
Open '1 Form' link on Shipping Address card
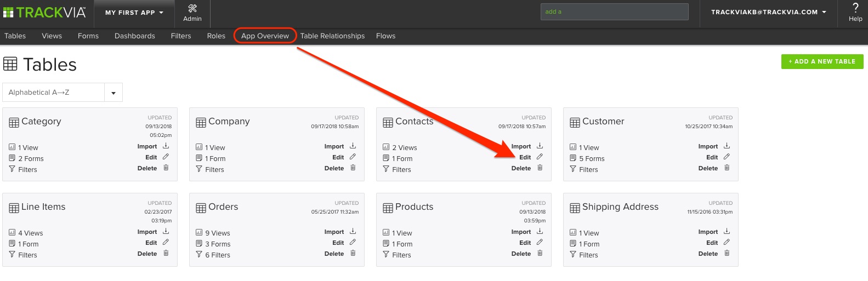pyautogui.click(x=589, y=244)
